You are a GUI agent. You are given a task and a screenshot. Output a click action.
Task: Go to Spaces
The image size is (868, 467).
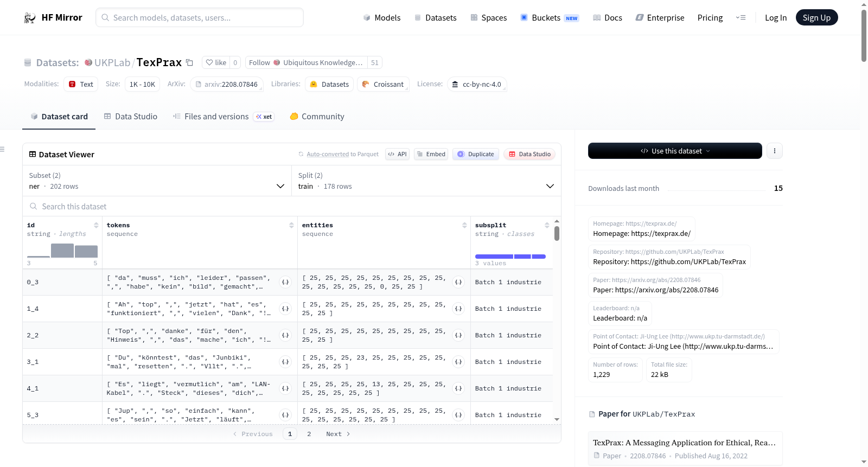489,18
